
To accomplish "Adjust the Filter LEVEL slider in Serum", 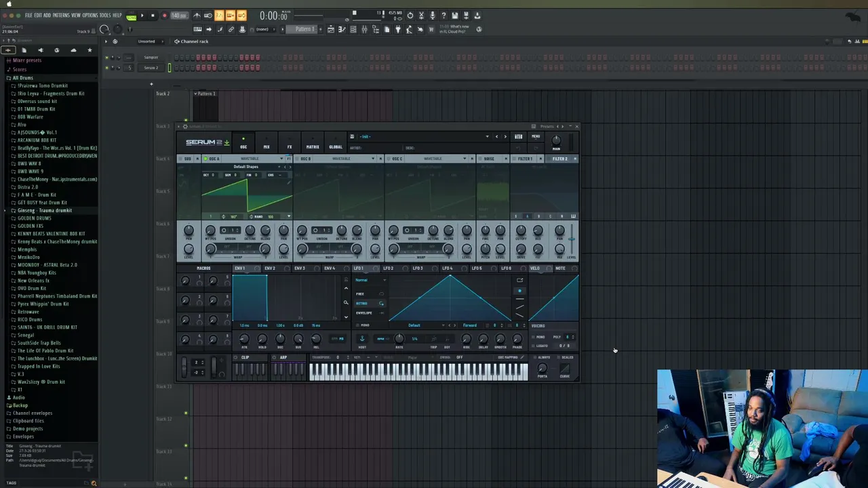I will 572,239.
